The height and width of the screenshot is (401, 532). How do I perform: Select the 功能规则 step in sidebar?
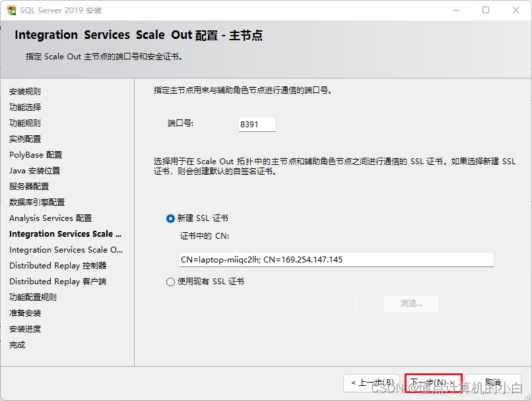click(25, 123)
